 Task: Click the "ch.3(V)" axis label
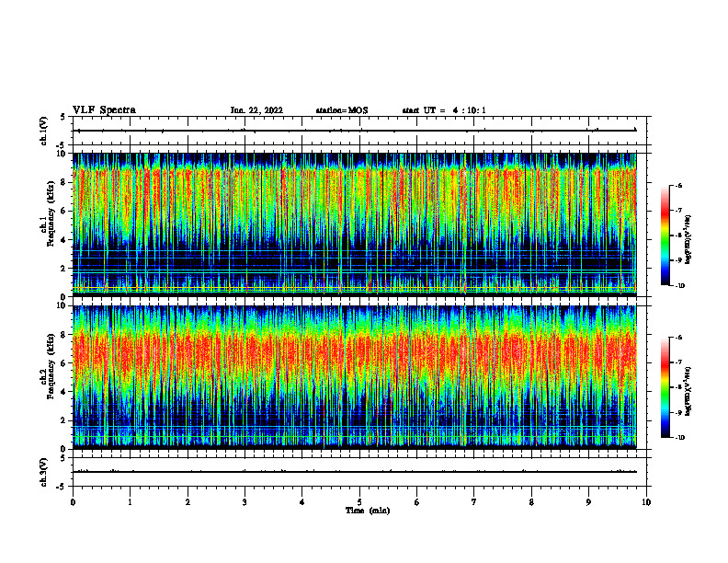click(x=44, y=473)
